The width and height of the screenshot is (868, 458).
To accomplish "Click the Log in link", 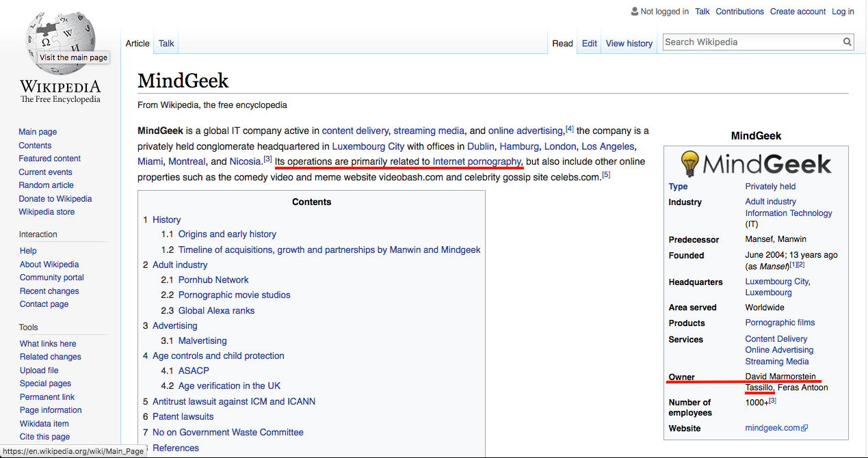I will [843, 12].
